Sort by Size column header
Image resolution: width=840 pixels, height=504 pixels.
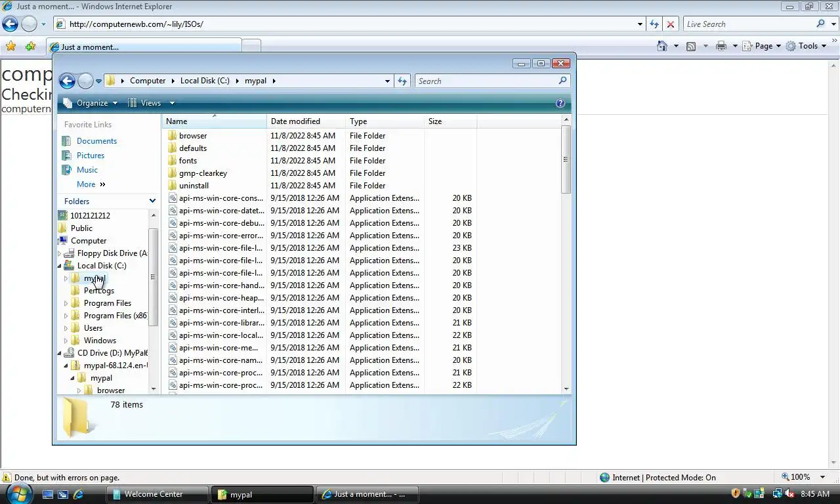(450, 121)
